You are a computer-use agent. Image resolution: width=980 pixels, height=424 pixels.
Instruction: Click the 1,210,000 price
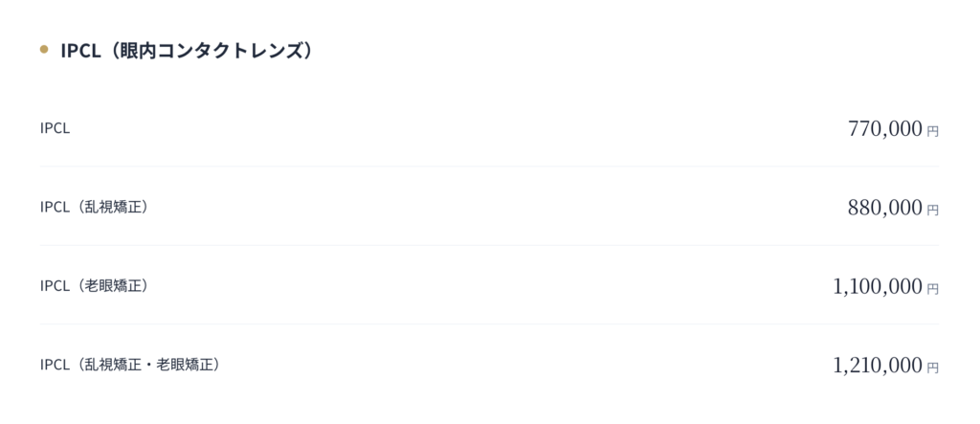[878, 365]
